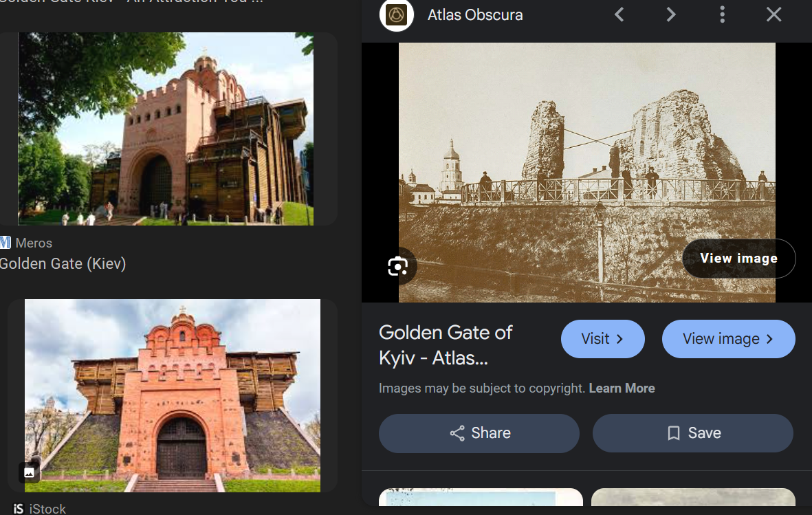Open the Atlas Obscura logo icon
812x515 pixels.
click(396, 14)
